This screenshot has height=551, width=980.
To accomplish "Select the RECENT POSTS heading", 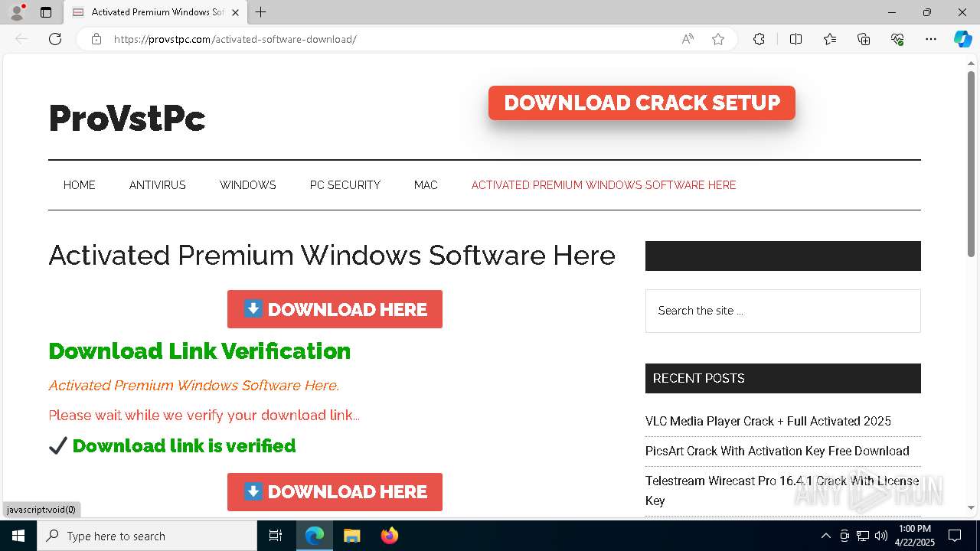I will coord(698,378).
